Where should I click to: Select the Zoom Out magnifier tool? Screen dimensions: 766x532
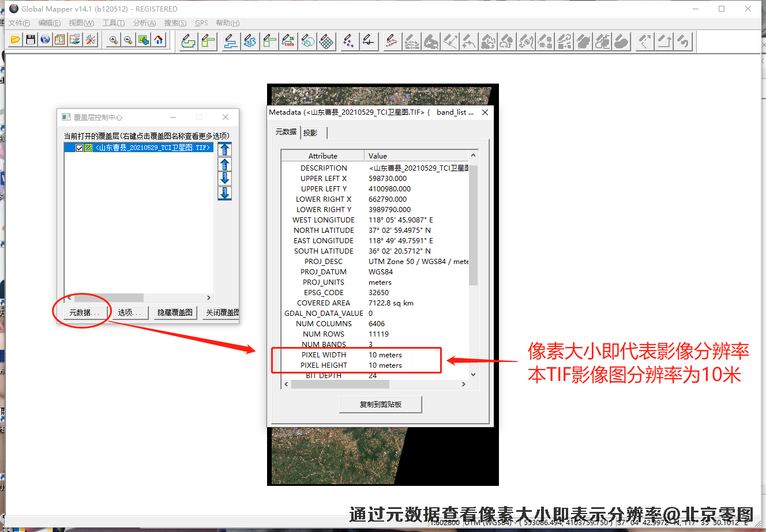pyautogui.click(x=129, y=40)
